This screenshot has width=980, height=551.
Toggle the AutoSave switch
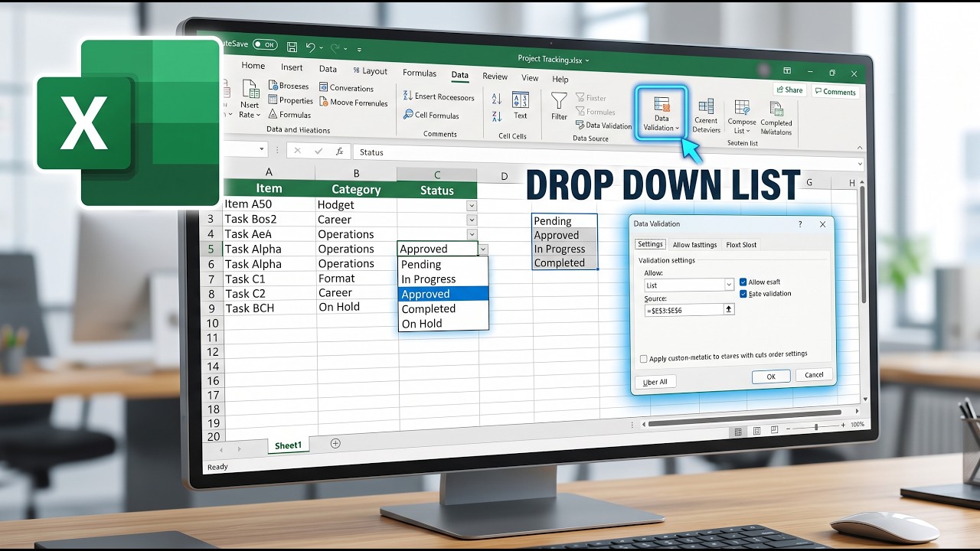coord(264,44)
